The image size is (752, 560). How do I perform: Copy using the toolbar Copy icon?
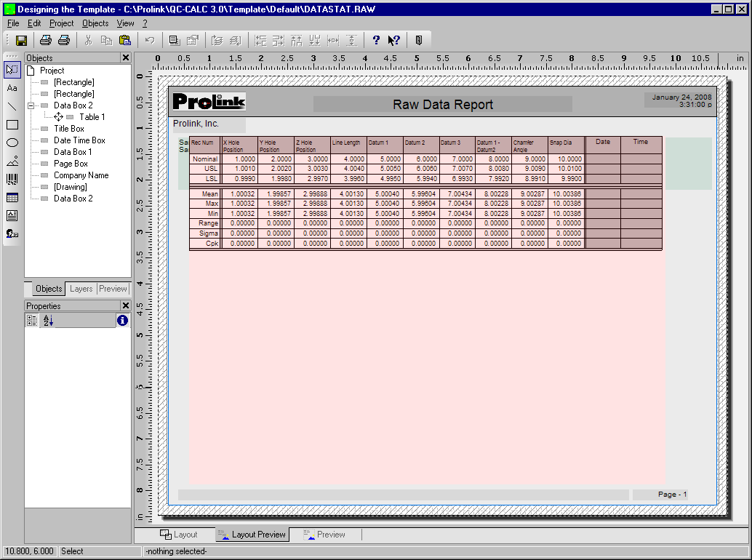(x=106, y=41)
